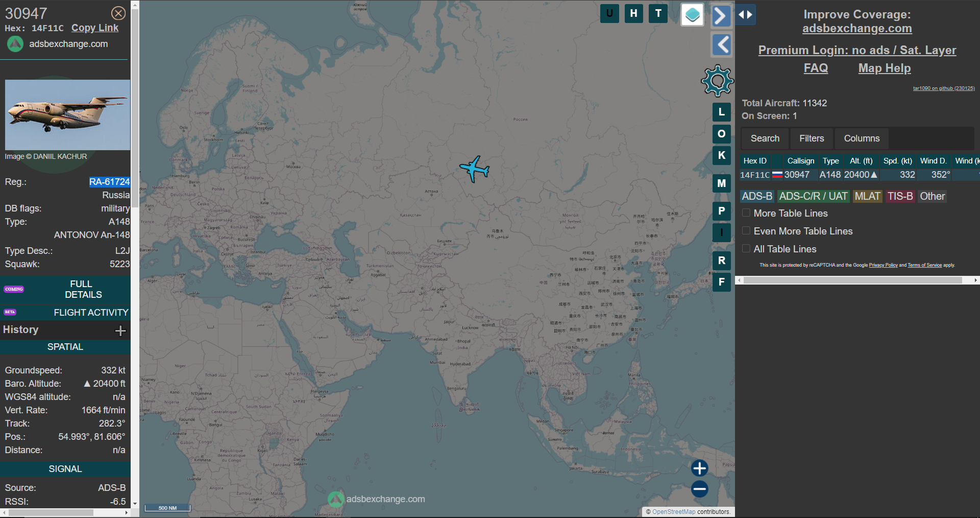Select the blue aircraft icon on map
This screenshot has height=518, width=980.
(475, 169)
